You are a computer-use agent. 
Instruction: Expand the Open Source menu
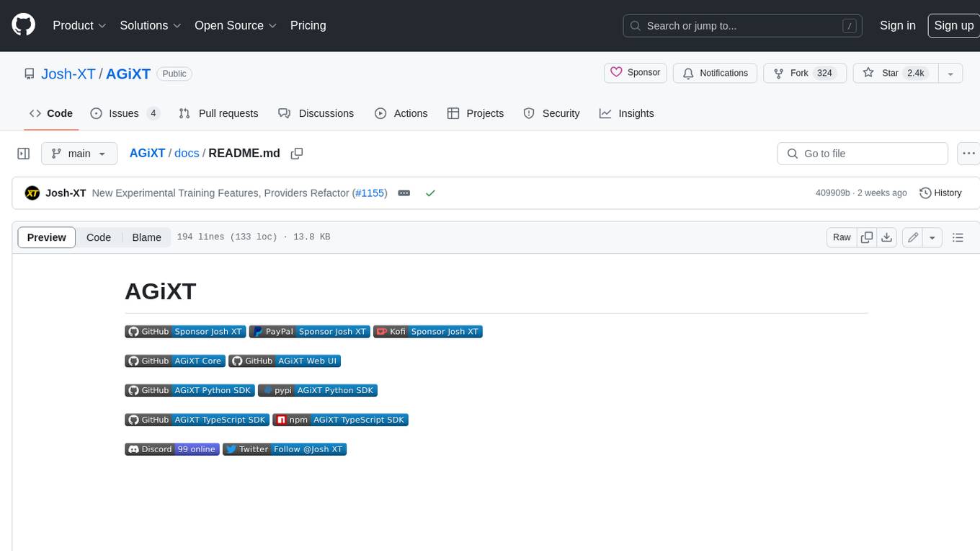[x=236, y=25]
